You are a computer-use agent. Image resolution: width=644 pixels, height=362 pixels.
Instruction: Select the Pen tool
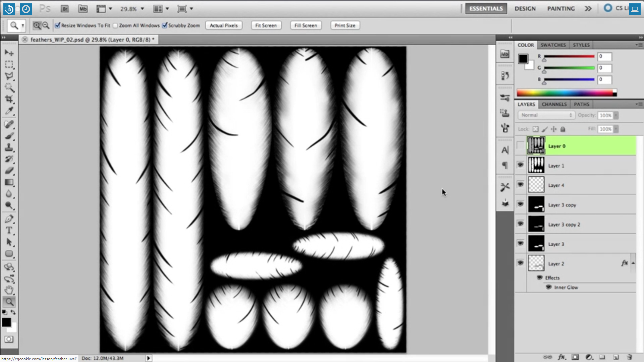(x=9, y=219)
